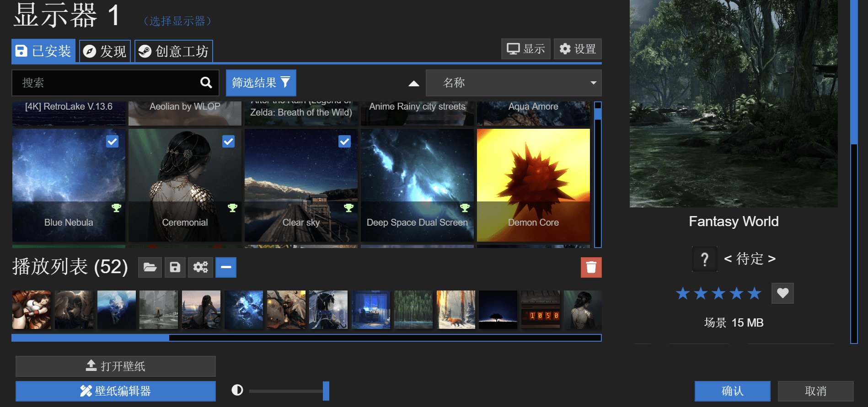Click the trophy icon on Blue Nebula
This screenshot has width=868, height=407.
pyautogui.click(x=116, y=208)
